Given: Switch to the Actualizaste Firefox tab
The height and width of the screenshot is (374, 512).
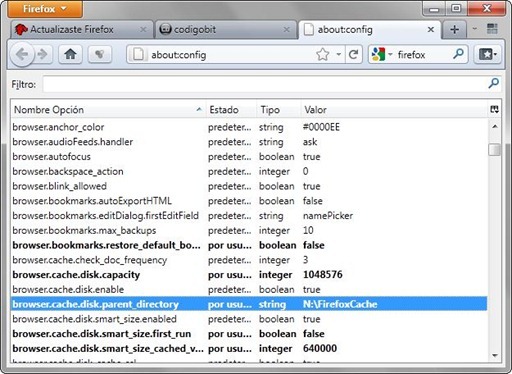Looking at the screenshot, I should [x=82, y=30].
